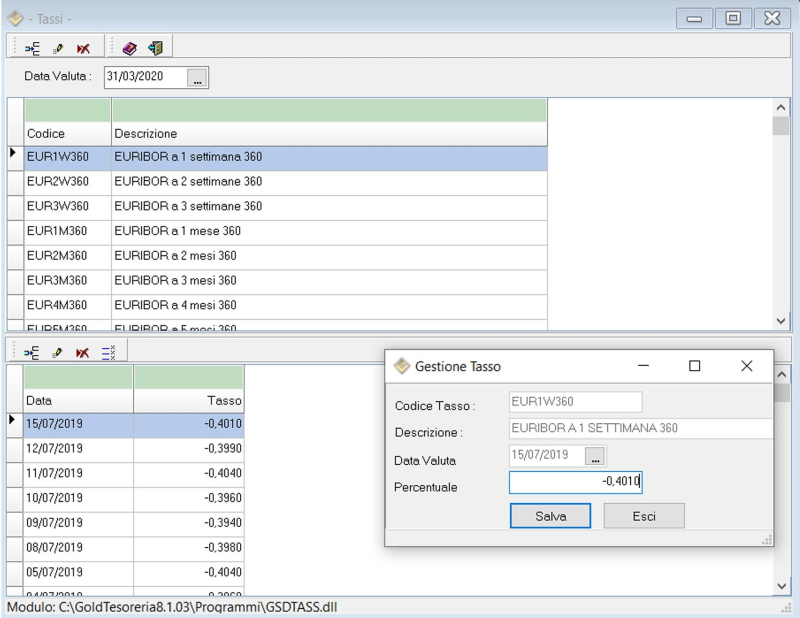Select the 10/07/2019 date row
This screenshot has height=618, width=800.
click(x=54, y=498)
